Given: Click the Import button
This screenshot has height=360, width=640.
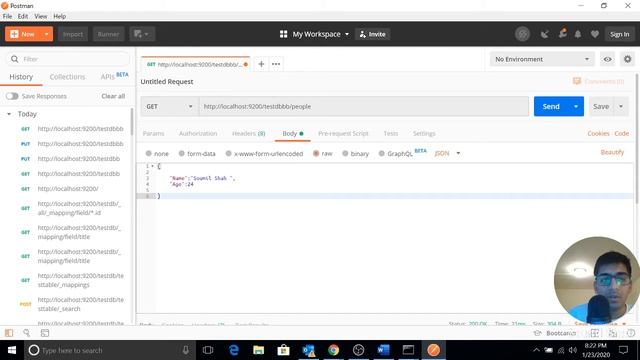Looking at the screenshot, I should pyautogui.click(x=73, y=34).
